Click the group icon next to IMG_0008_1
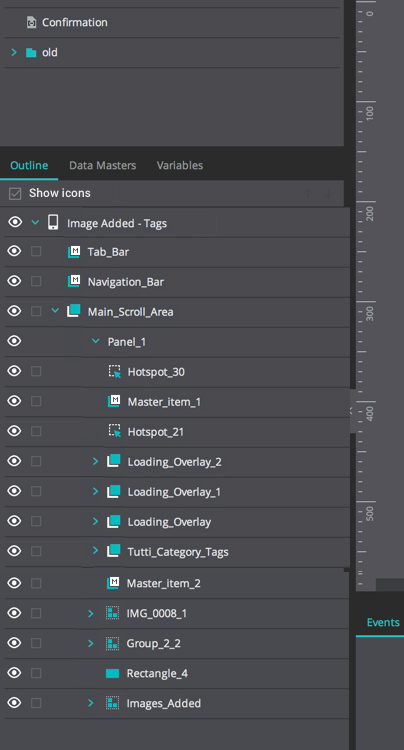The height and width of the screenshot is (750, 404). click(112, 613)
